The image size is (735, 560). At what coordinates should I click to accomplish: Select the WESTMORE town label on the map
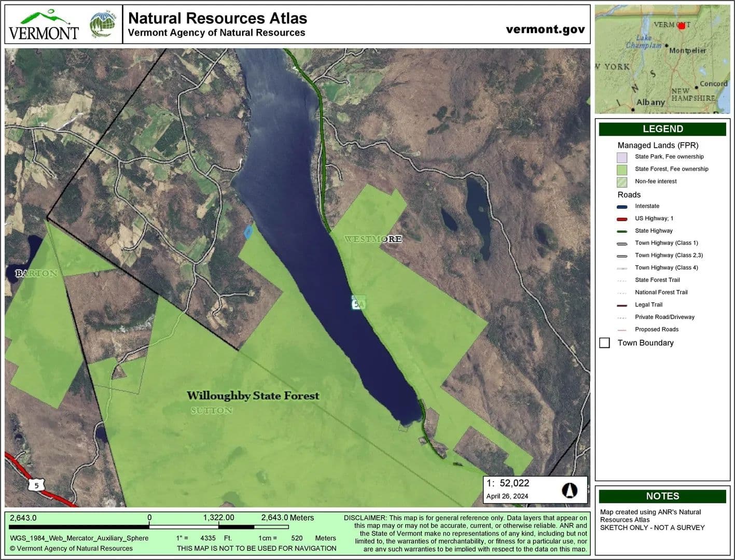(373, 239)
